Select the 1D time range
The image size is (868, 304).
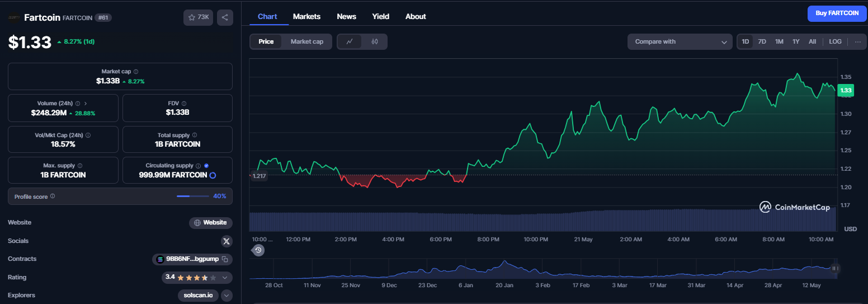(x=745, y=41)
